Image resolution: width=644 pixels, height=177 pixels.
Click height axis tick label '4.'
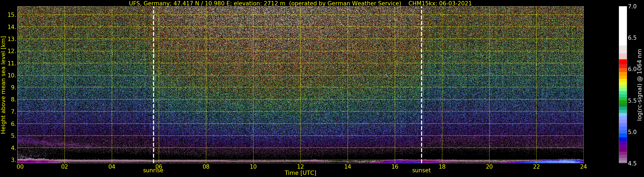(x=13, y=148)
